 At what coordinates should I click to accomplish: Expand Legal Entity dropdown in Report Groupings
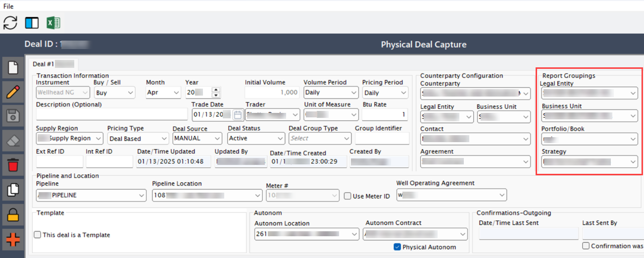590,93
